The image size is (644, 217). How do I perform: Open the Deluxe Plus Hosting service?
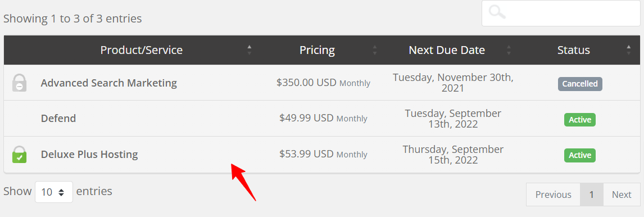pyautogui.click(x=89, y=155)
